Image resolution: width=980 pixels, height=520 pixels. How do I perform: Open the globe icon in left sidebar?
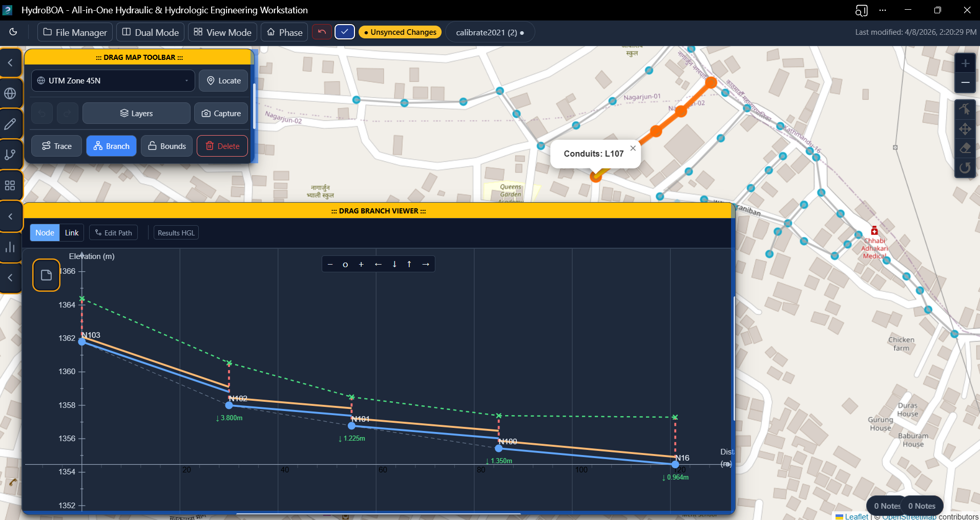click(x=10, y=94)
